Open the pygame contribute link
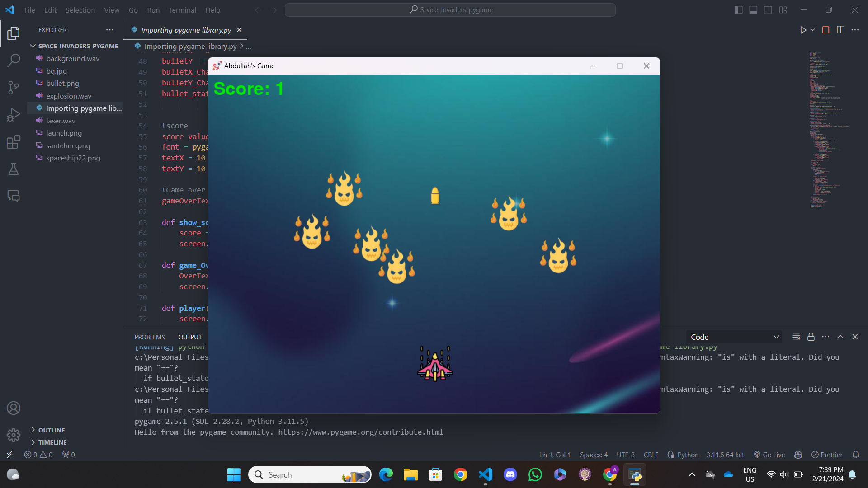The image size is (868, 488). coord(360,432)
